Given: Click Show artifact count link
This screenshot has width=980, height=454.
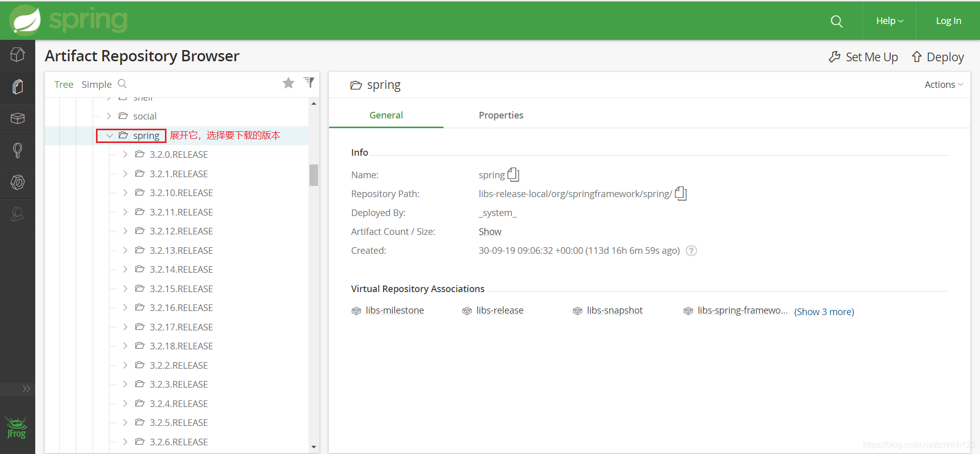Looking at the screenshot, I should pyautogui.click(x=490, y=231).
